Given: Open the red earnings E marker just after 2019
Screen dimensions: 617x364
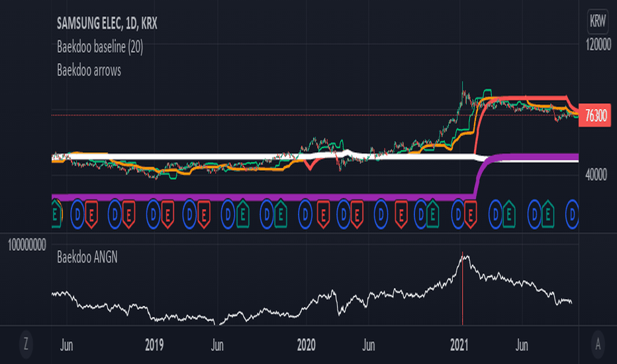Looking at the screenshot, I should pos(167,214).
